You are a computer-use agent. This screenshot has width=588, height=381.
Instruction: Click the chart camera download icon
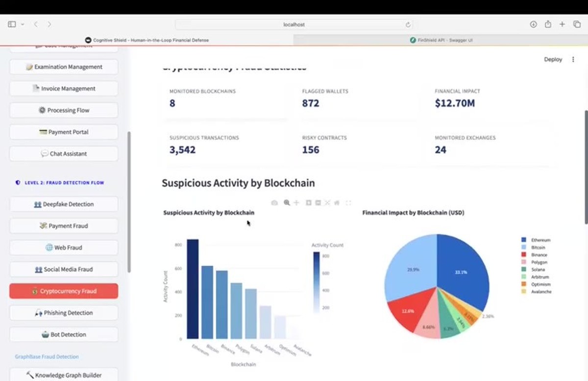pos(274,203)
